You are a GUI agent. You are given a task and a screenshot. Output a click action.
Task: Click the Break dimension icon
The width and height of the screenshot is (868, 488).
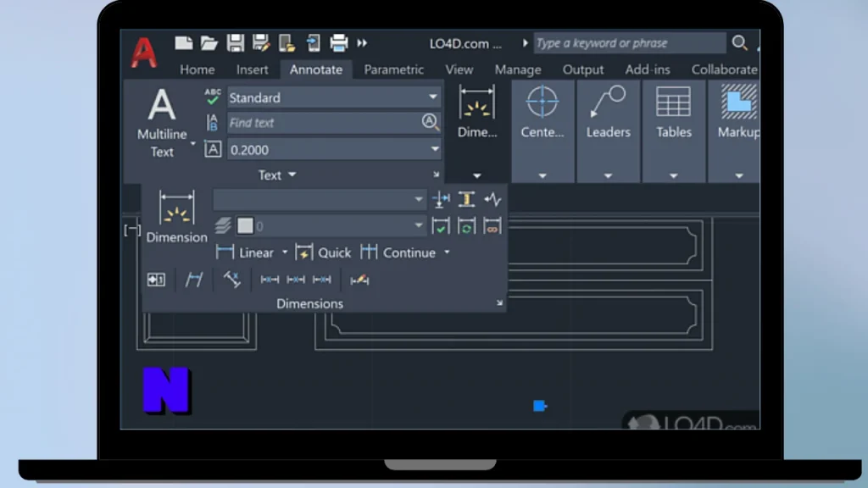(x=441, y=199)
